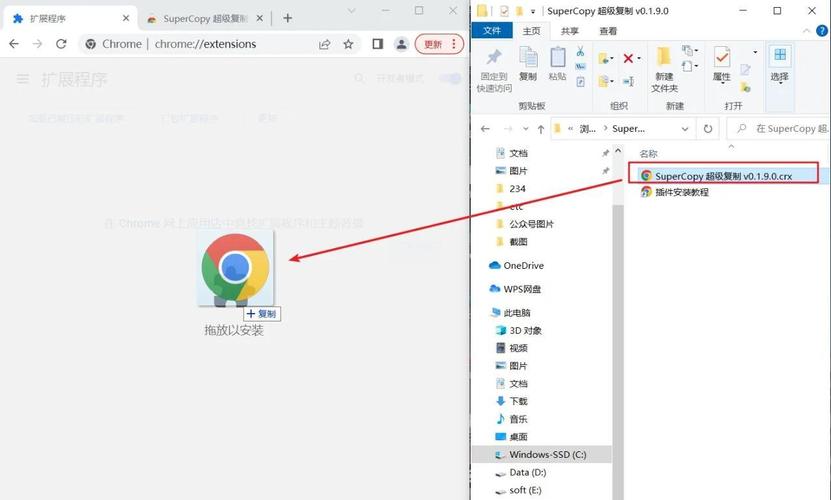Screen dimensions: 831x500
Task: Open the Easy access dropdown in the 新建 group
Action: click(x=690, y=66)
